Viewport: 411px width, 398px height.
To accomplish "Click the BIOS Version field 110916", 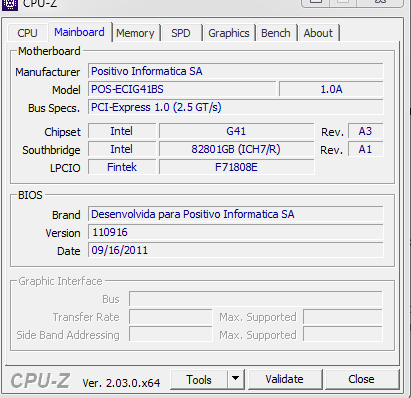I will (236, 232).
